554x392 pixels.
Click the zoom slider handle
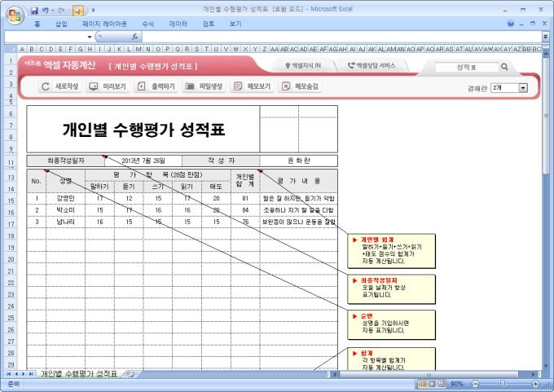[x=501, y=383]
